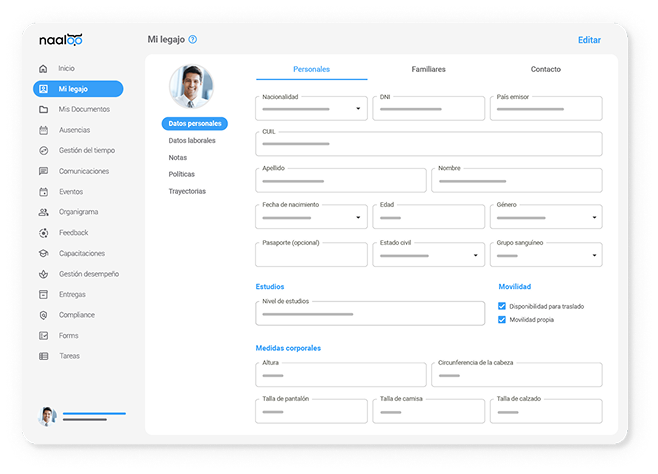658x474 pixels.
Task: Click the Capacitaciones graduation cap icon
Action: 43,253
